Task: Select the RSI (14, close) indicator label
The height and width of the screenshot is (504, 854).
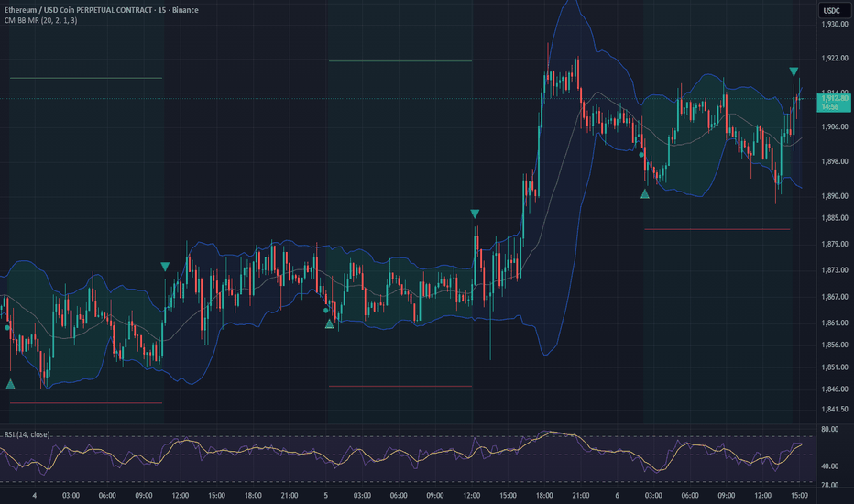Action: (x=27, y=434)
